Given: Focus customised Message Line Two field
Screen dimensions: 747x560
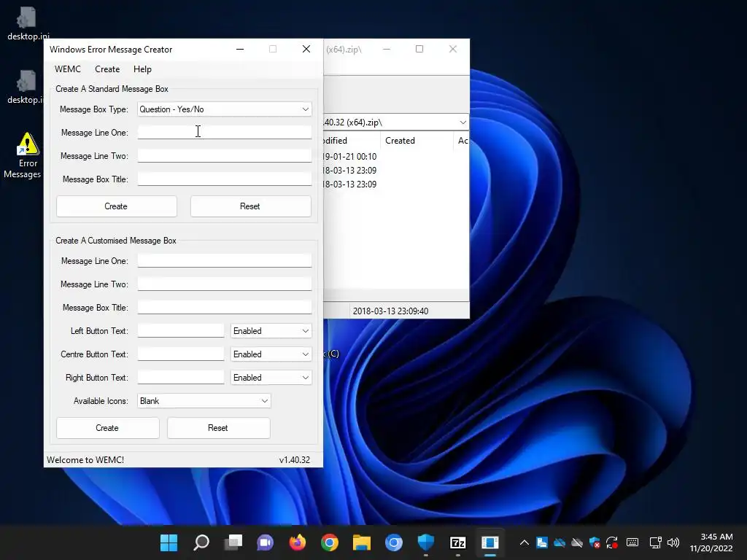Looking at the screenshot, I should click(225, 284).
